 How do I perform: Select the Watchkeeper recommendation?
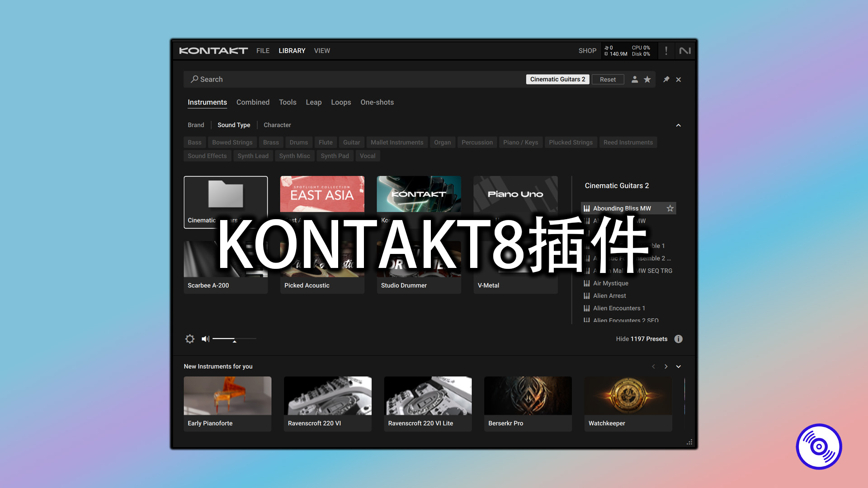(628, 404)
